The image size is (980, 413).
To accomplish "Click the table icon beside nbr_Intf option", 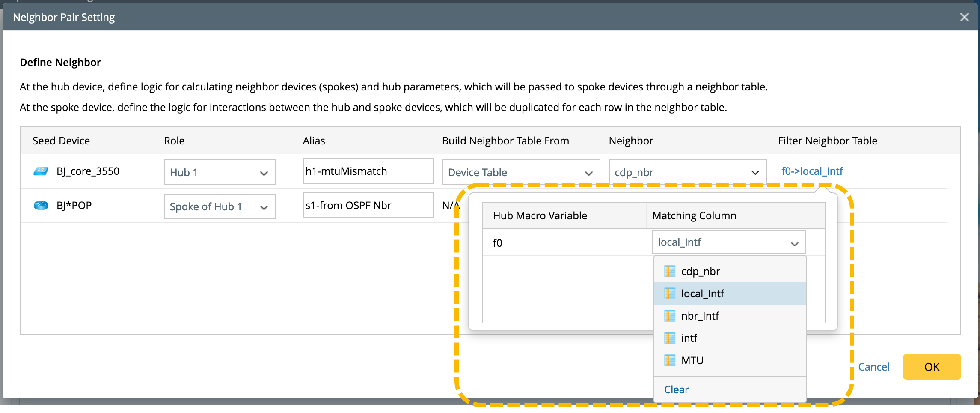I will click(x=670, y=316).
